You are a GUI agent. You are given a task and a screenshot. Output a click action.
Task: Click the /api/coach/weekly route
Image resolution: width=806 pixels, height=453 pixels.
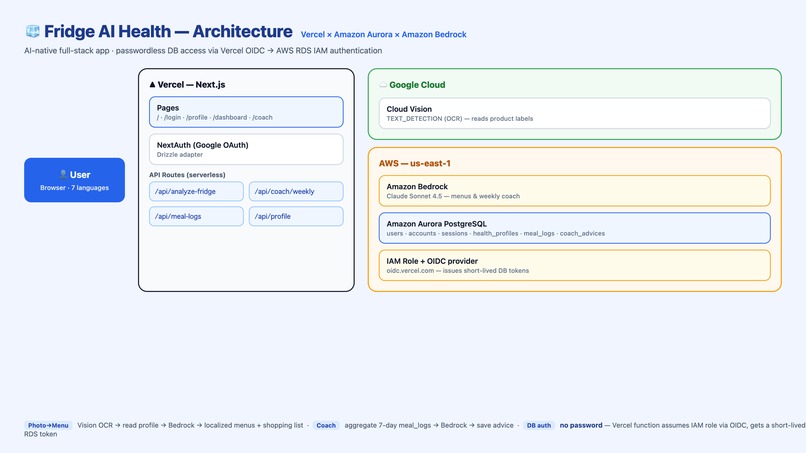point(296,191)
